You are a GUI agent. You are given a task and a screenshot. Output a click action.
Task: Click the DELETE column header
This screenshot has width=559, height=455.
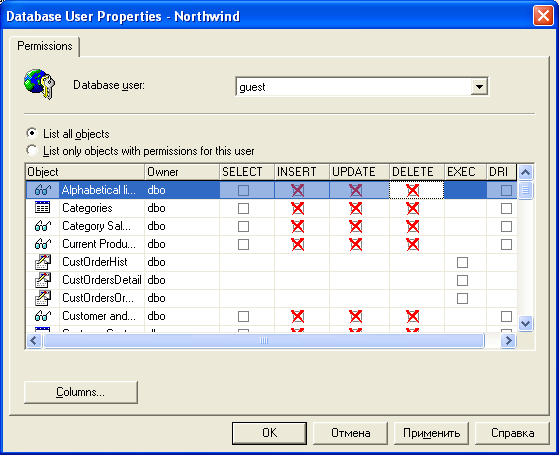point(417,172)
